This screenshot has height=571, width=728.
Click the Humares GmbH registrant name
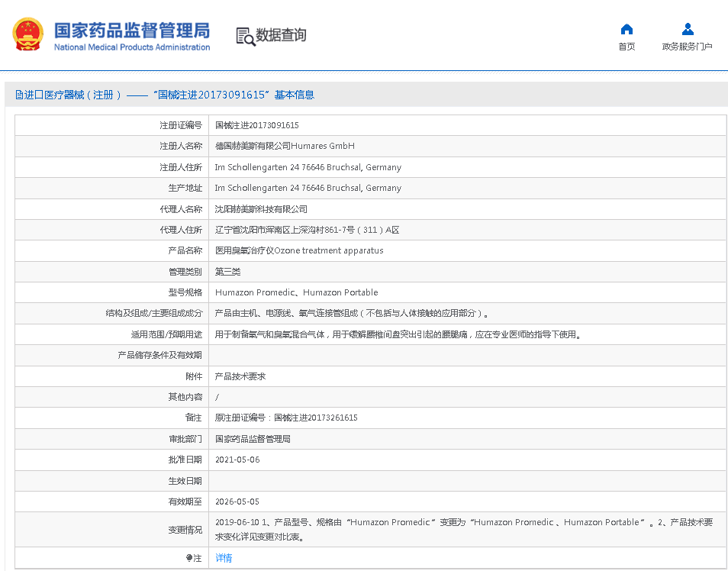[285, 146]
